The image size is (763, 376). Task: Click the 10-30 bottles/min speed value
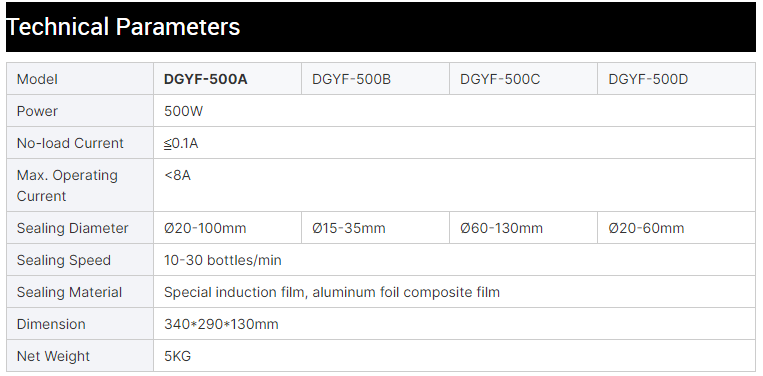tap(223, 260)
